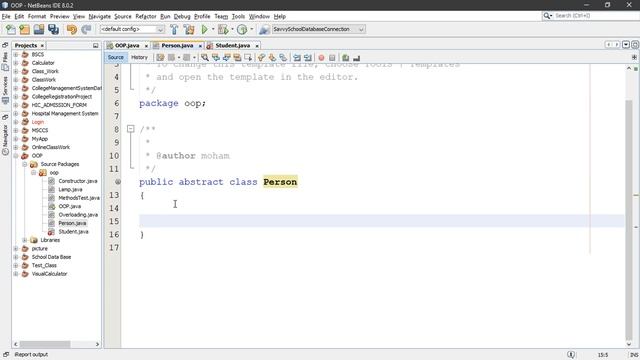
Task: Open the Profile Project dropdown arrow
Action: pyautogui.click(x=251, y=29)
